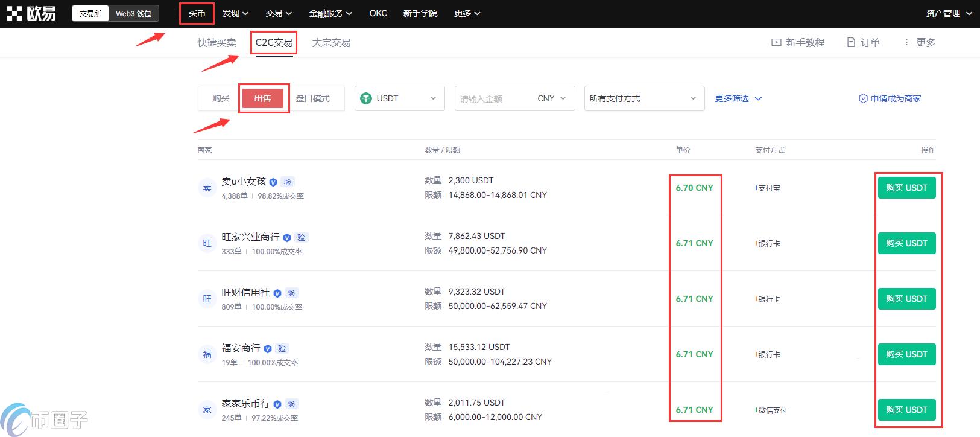Screen dimensions: 980x437
Task: Click the 2,300 USDT quantity
Action: 471,180
